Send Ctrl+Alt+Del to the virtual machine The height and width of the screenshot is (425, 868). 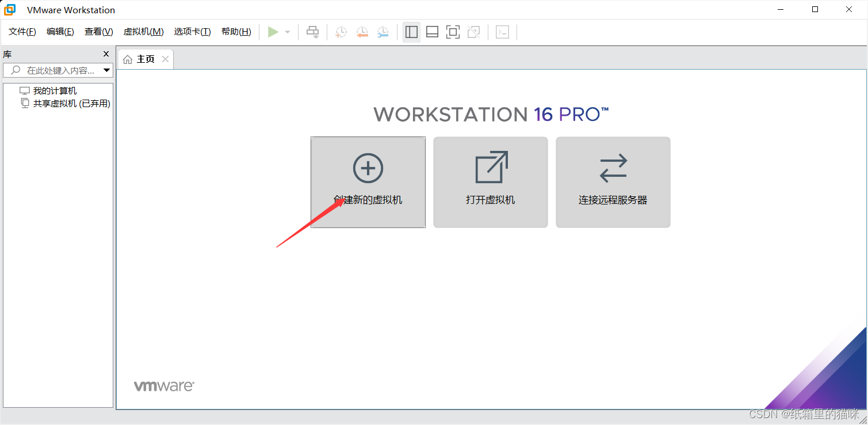[x=312, y=32]
